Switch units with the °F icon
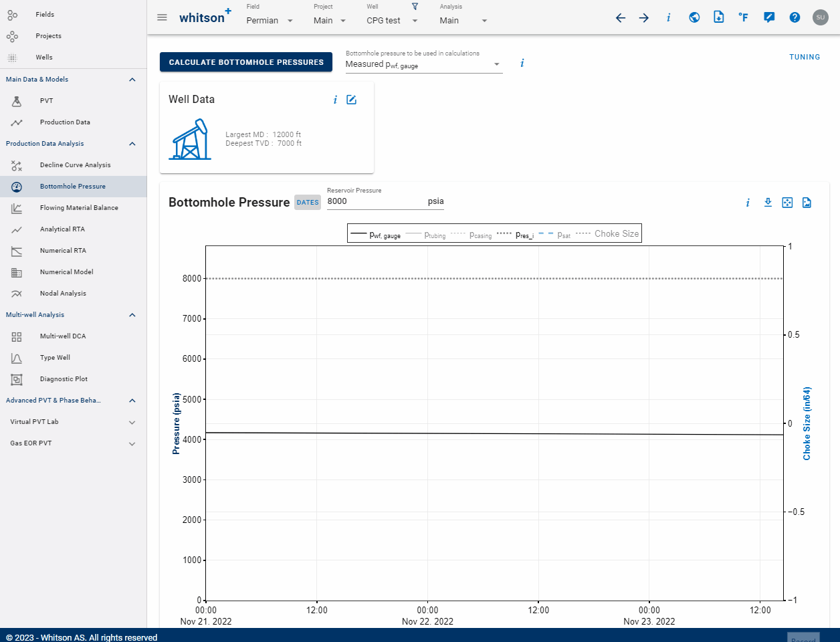Screen dimensions: 840x642 (x=743, y=17)
